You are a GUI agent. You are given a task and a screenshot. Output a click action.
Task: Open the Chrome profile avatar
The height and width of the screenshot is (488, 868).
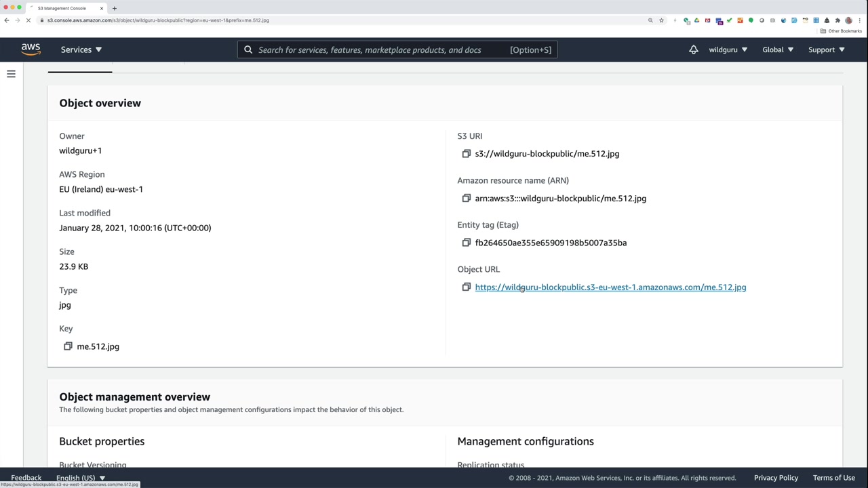(x=848, y=20)
